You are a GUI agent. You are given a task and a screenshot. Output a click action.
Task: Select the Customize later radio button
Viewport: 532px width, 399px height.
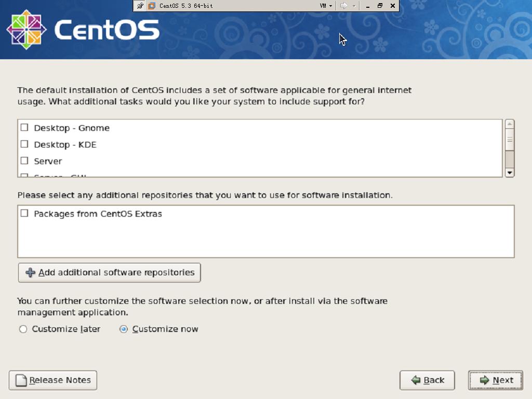(x=23, y=329)
